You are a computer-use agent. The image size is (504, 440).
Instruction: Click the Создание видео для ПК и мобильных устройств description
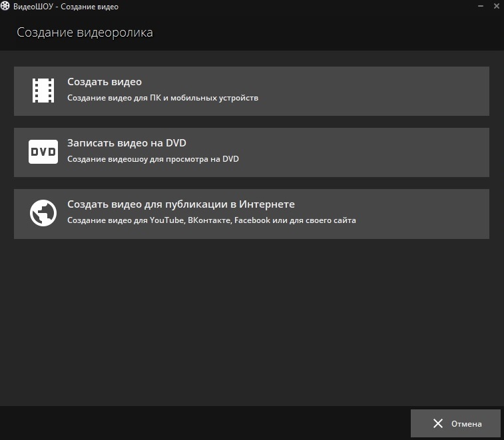pos(162,98)
